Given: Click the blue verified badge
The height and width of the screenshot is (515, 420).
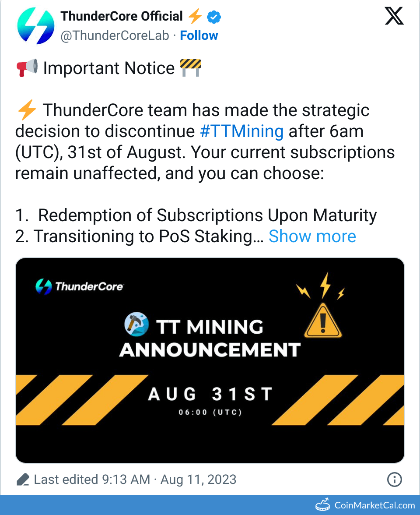Looking at the screenshot, I should tap(213, 17).
